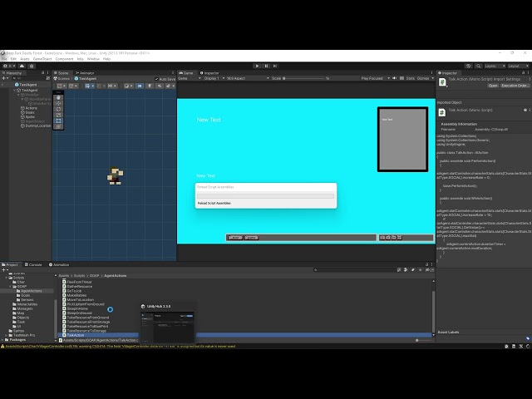The image size is (532, 399).
Task: Click the Unity Hub taskbar preview thumbnail
Action: pos(168,327)
